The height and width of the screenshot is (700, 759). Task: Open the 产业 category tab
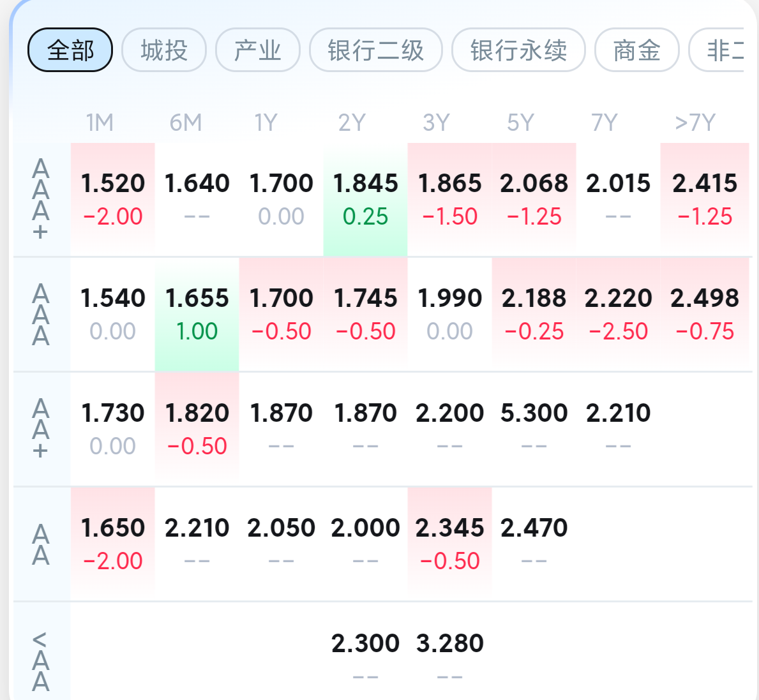point(258,50)
